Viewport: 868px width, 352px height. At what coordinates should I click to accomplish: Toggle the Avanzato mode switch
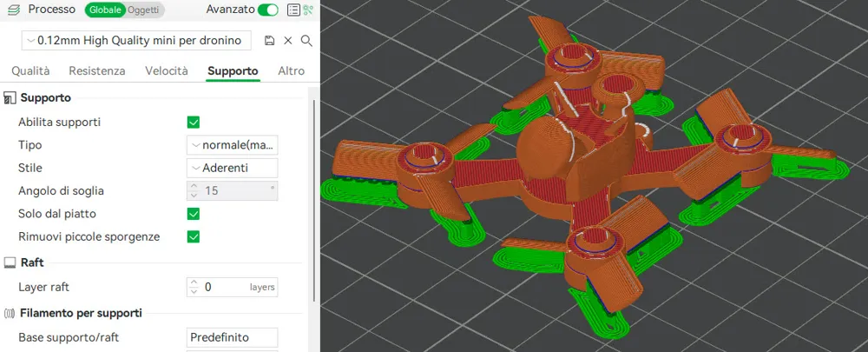pos(268,10)
